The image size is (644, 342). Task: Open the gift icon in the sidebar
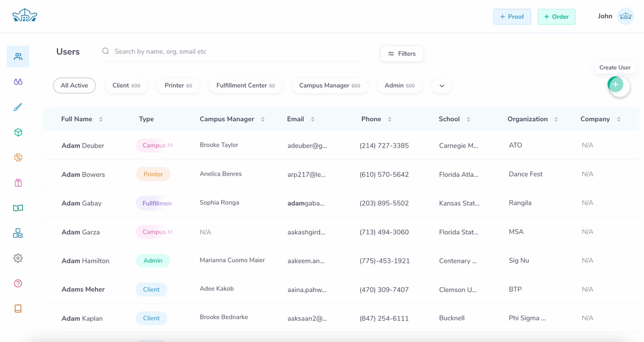click(x=18, y=182)
